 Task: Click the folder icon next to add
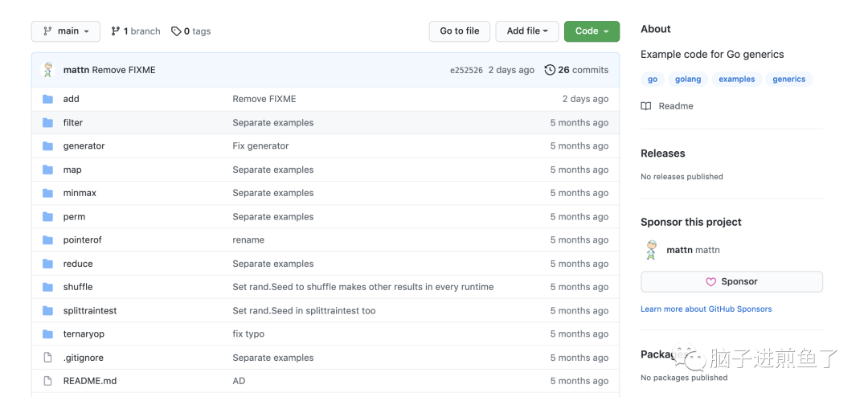pos(47,99)
